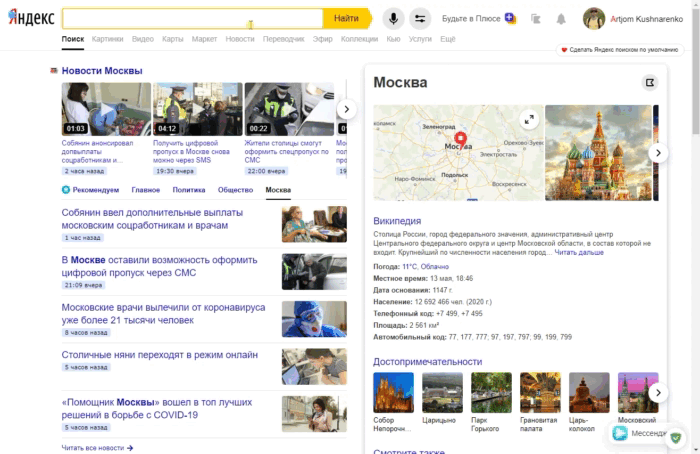
Task: Click Читать дальше in Wikipedia summary
Action: (579, 253)
